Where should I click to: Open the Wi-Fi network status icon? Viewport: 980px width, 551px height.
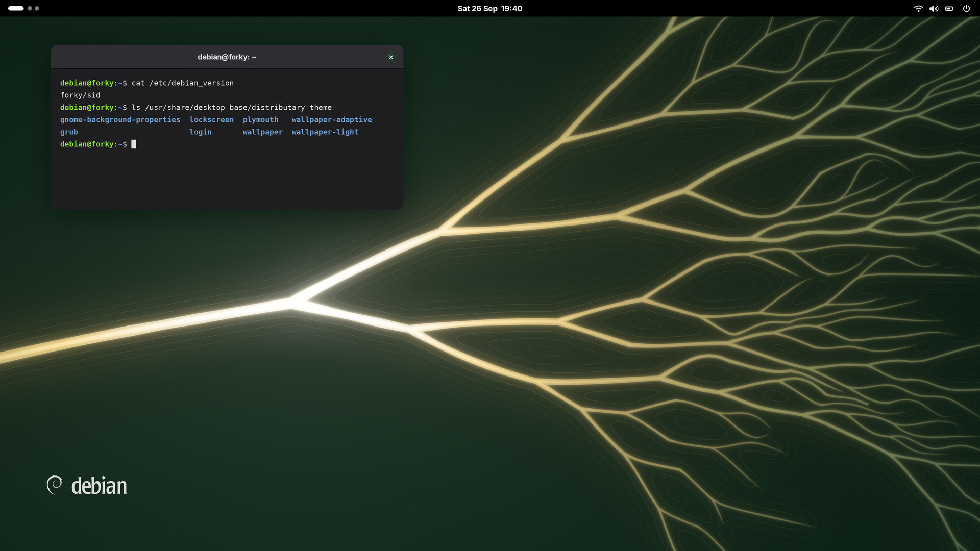tap(918, 8)
